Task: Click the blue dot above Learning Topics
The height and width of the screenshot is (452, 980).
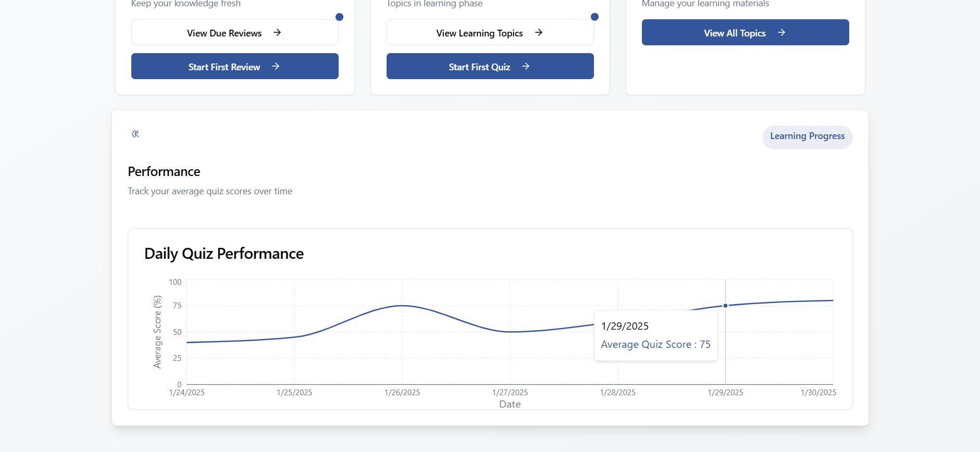Action: click(594, 17)
